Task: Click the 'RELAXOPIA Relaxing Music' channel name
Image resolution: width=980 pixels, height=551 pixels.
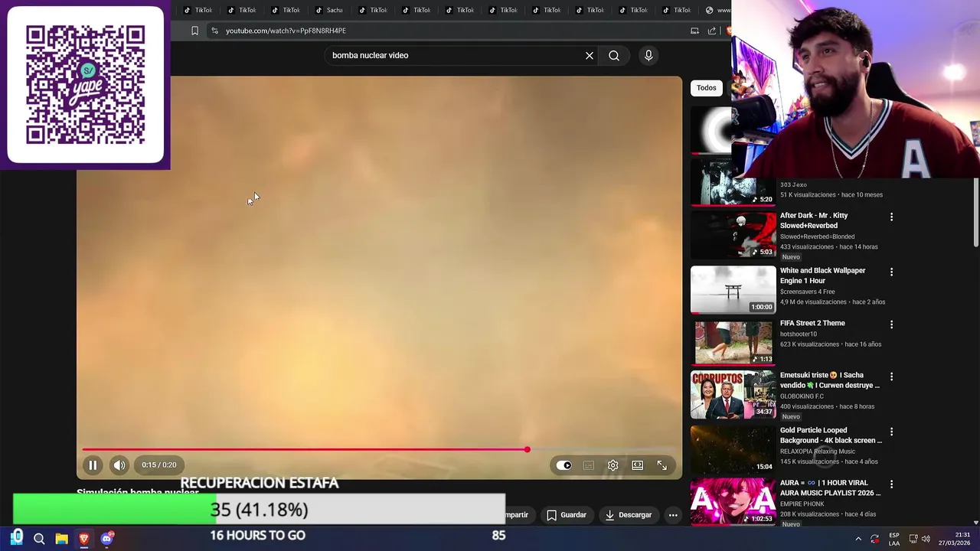Action: [818, 452]
